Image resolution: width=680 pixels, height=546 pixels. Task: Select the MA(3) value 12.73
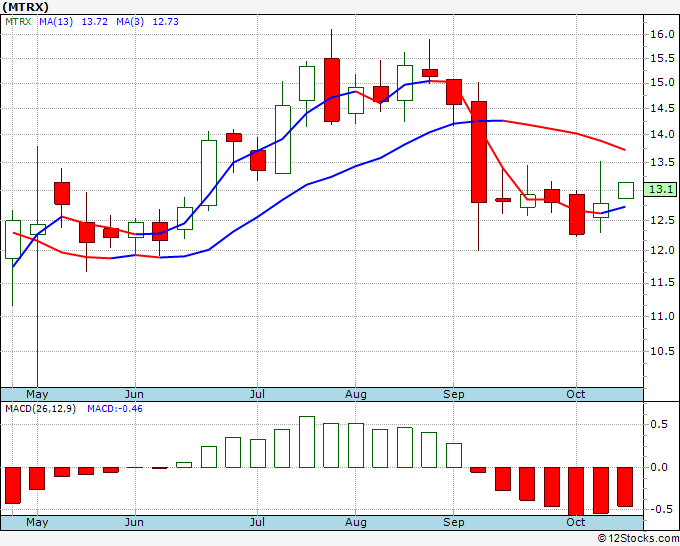(166, 22)
